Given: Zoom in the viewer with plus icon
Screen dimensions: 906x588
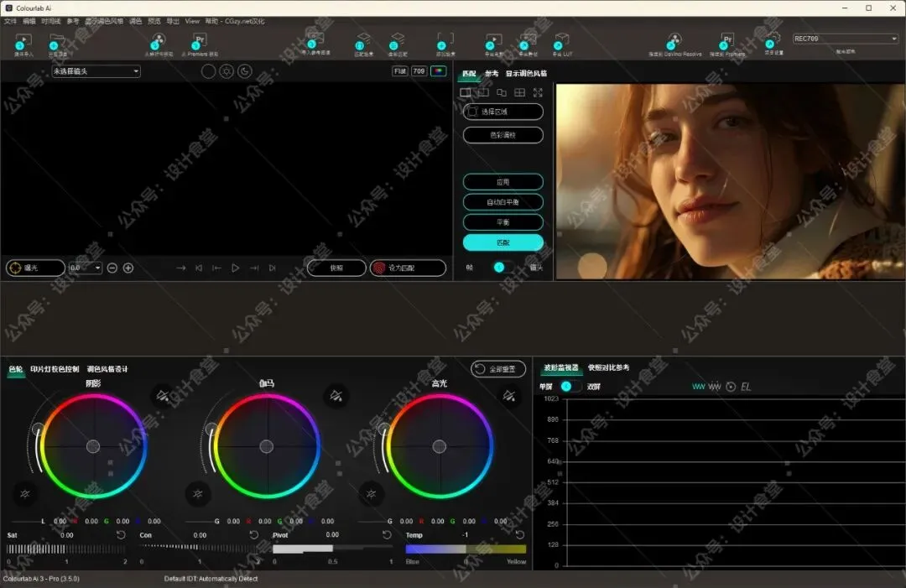Looking at the screenshot, I should click(128, 268).
